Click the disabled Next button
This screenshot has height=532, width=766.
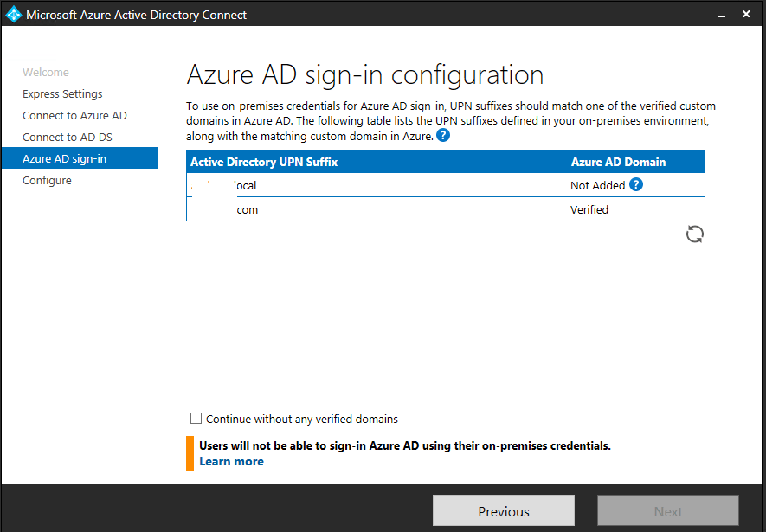[668, 511]
